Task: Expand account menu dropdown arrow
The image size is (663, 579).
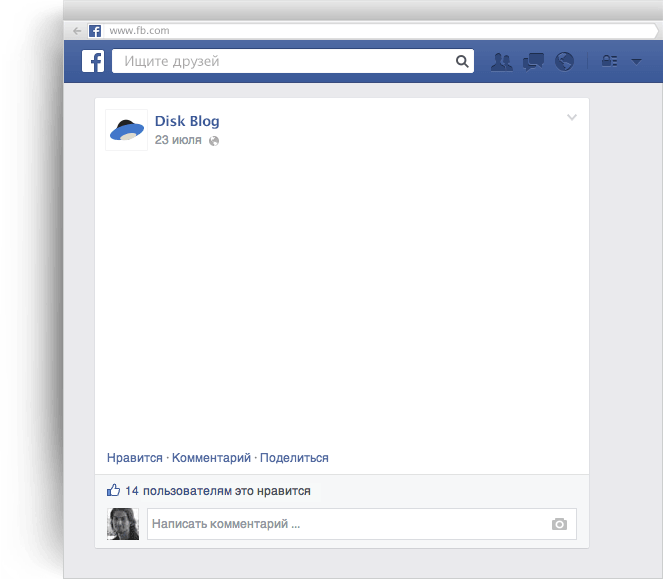Action: coord(636,62)
